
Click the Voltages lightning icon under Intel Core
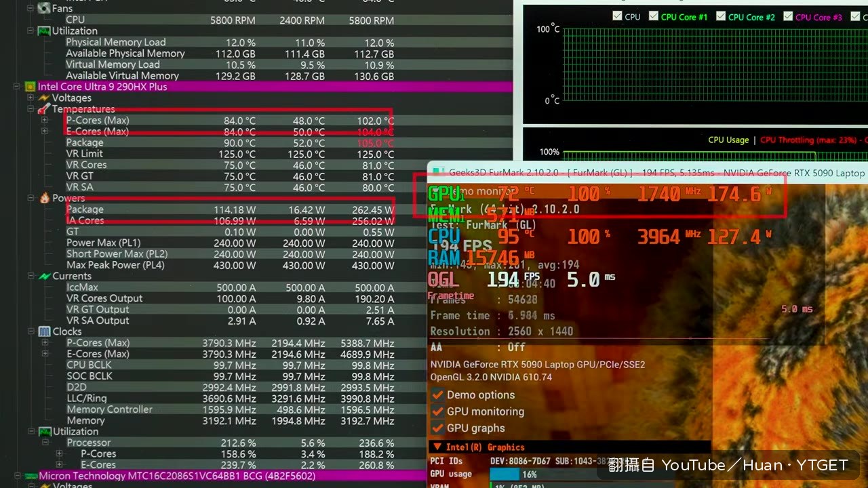[x=44, y=98]
